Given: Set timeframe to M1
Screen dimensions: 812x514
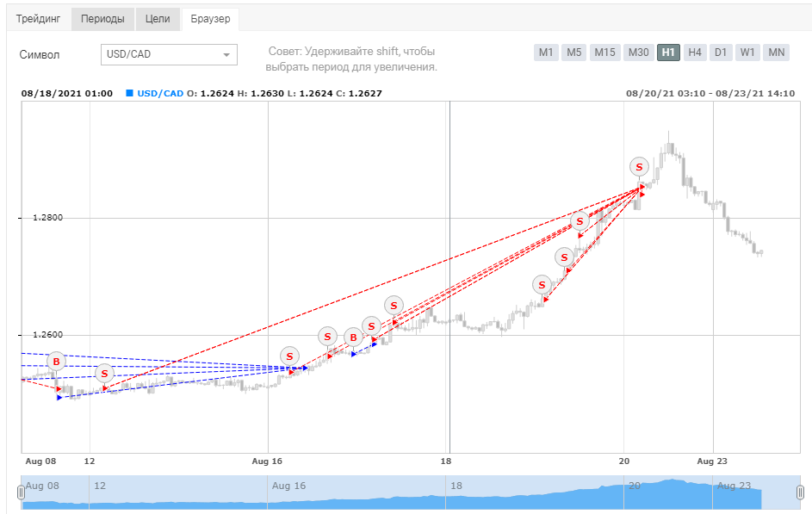Looking at the screenshot, I should [546, 53].
